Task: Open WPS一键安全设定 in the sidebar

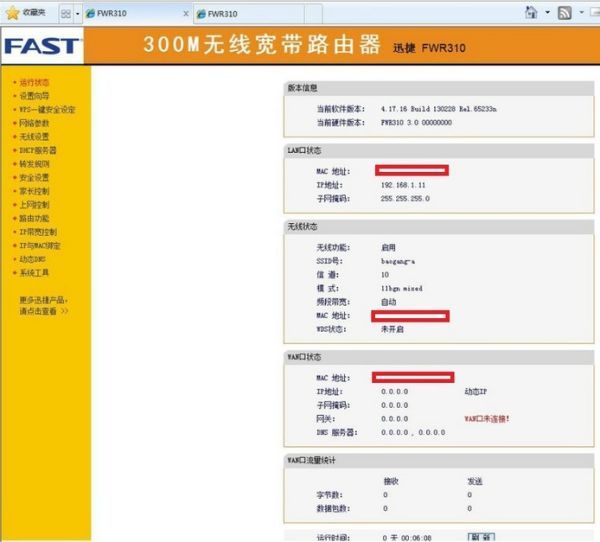Action: [47, 109]
